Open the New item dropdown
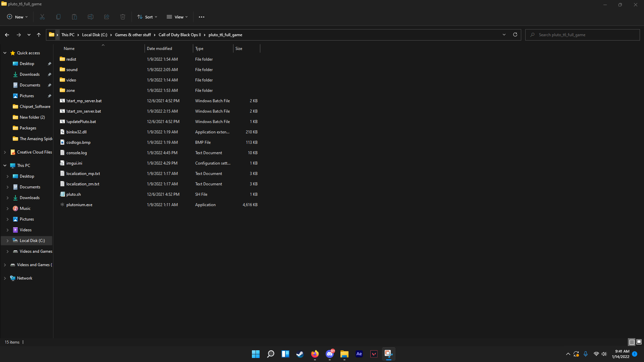 point(17,17)
